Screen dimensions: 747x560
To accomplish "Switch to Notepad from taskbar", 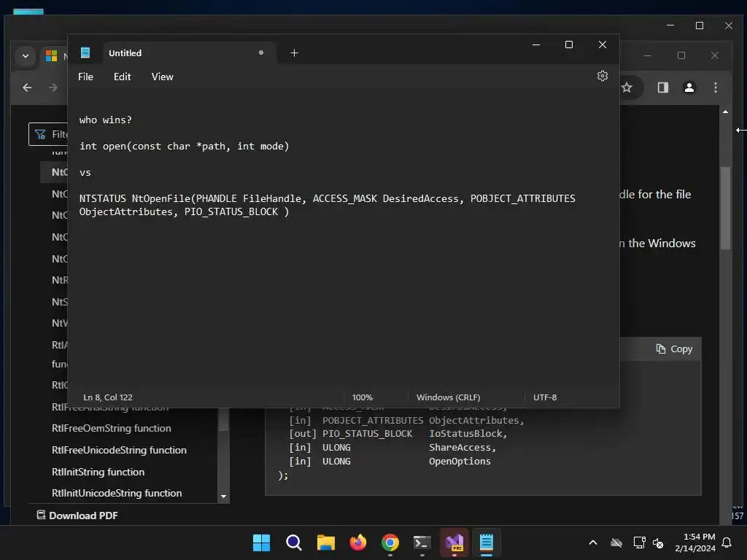I will [x=487, y=542].
